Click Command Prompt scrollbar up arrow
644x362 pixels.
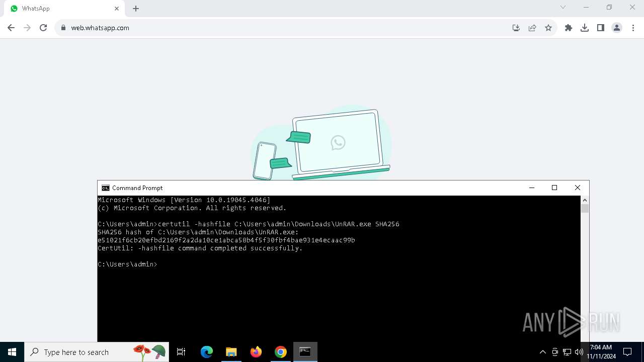coord(585,200)
